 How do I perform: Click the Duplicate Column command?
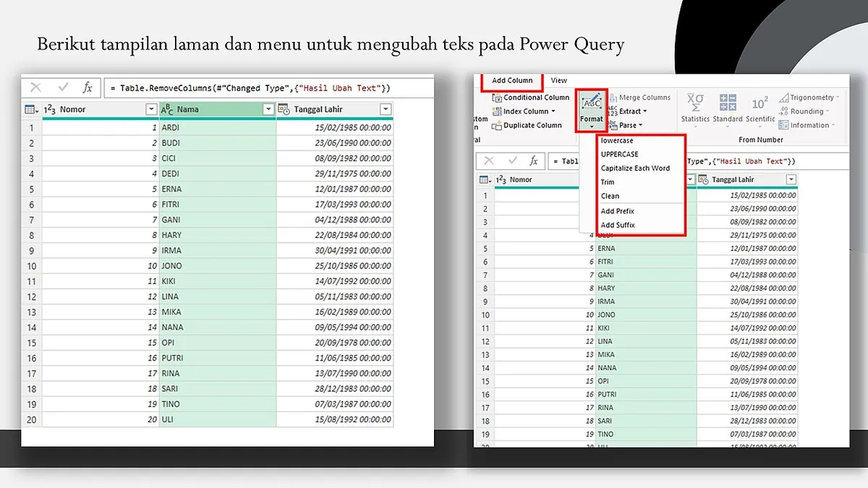527,125
